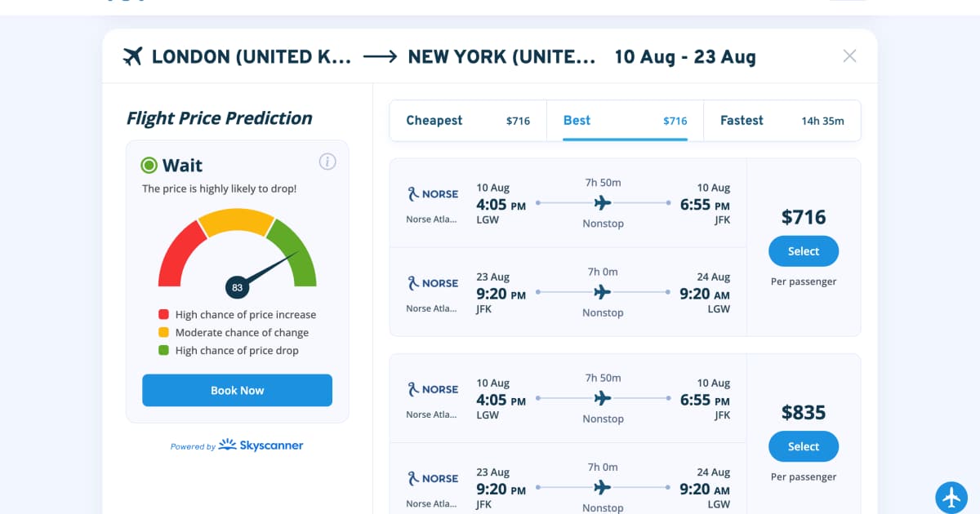980x514 pixels.
Task: Click the Norse logo on the first outbound flight
Action: 433,194
